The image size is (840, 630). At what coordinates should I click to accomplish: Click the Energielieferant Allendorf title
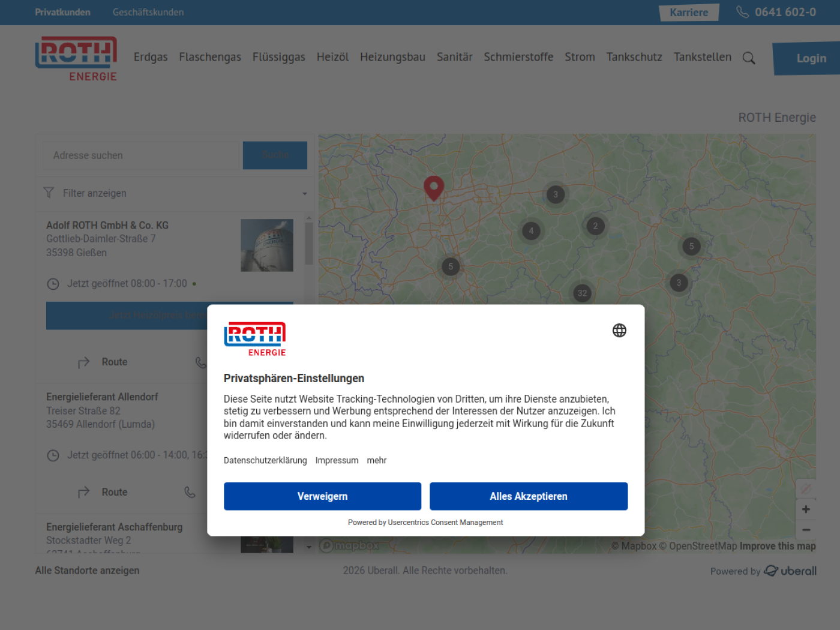(102, 397)
